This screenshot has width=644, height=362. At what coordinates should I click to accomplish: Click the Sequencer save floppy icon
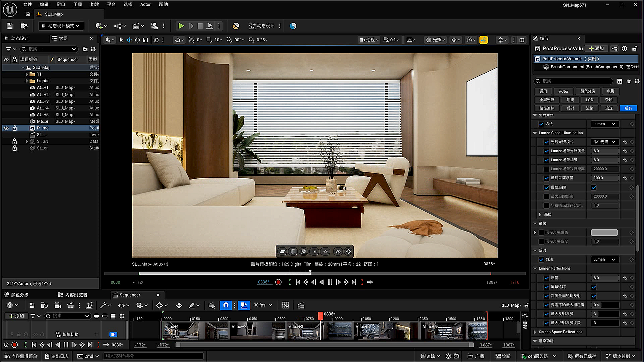click(32, 305)
